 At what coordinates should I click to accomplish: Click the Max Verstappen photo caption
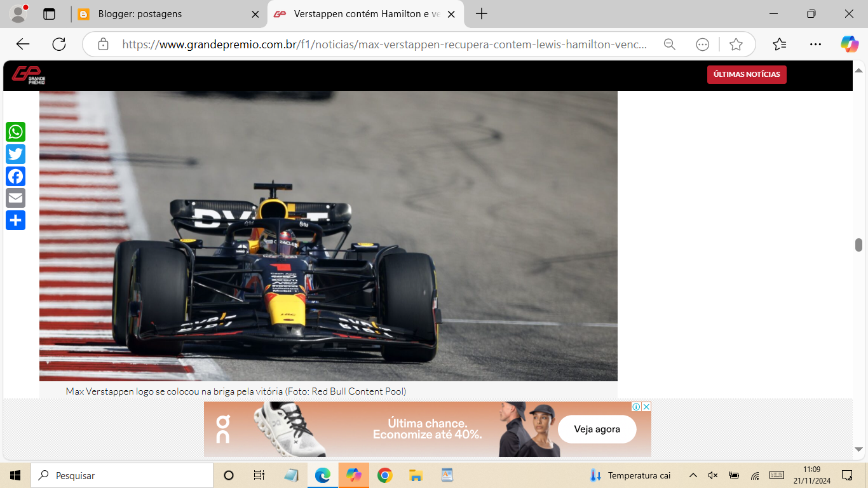[236, 391]
